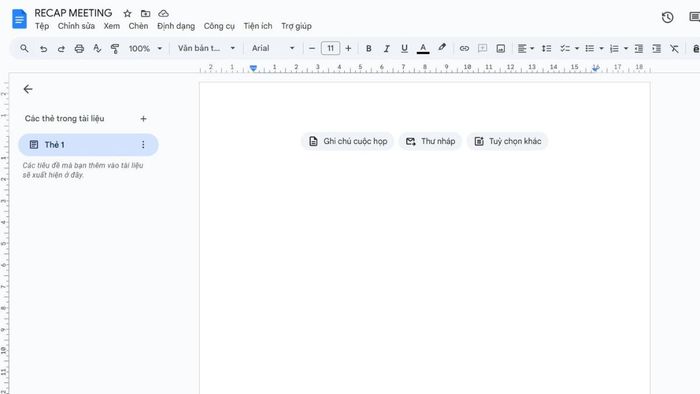Insert a link
The image size is (700, 394).
pos(464,49)
